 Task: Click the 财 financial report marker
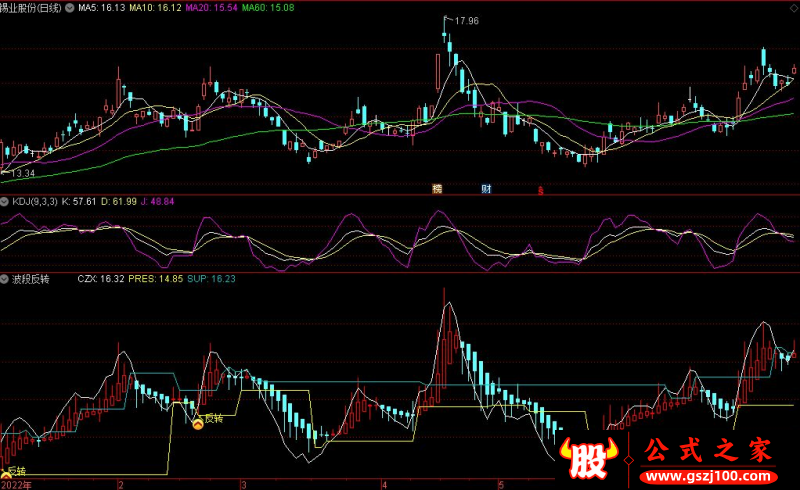pyautogui.click(x=486, y=188)
